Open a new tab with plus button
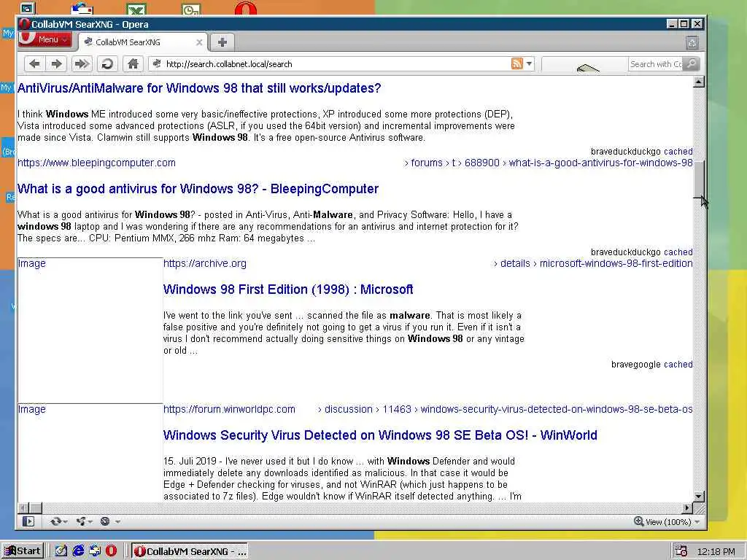The width and height of the screenshot is (747, 560). click(222, 42)
